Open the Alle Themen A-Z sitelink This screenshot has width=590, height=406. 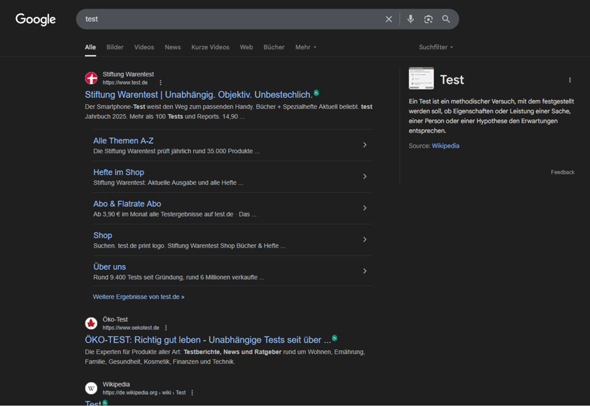pos(123,141)
